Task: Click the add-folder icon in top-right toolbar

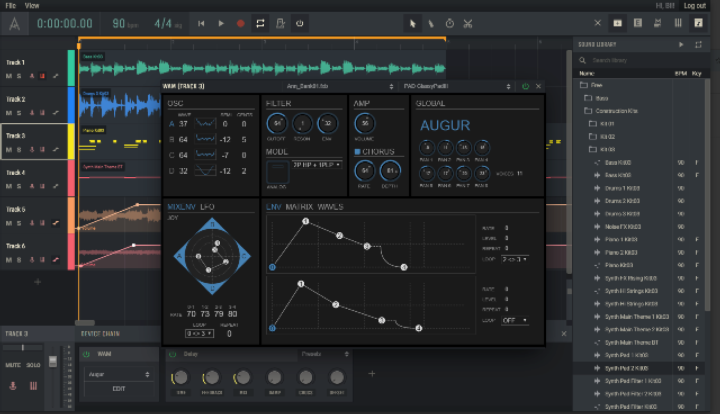Action: pyautogui.click(x=618, y=22)
